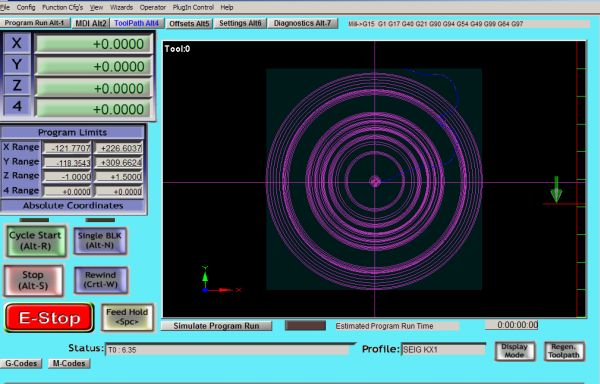600x384 pixels.
Task: Hit the red E-Stop button
Action: click(49, 317)
